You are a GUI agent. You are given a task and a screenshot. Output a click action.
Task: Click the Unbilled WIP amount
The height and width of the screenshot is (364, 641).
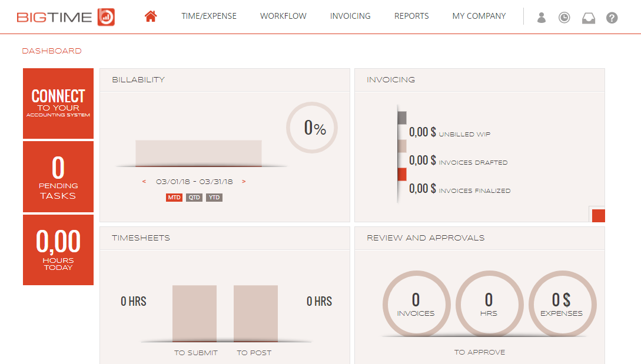422,132
